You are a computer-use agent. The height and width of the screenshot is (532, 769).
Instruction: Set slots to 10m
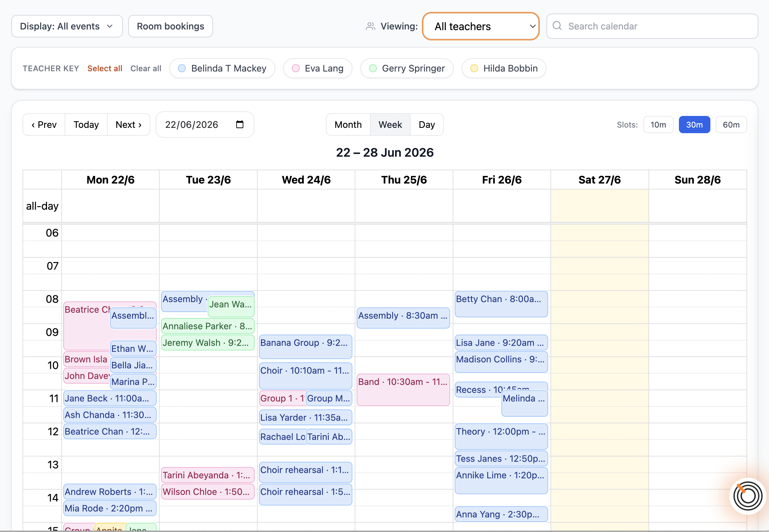pyautogui.click(x=658, y=125)
